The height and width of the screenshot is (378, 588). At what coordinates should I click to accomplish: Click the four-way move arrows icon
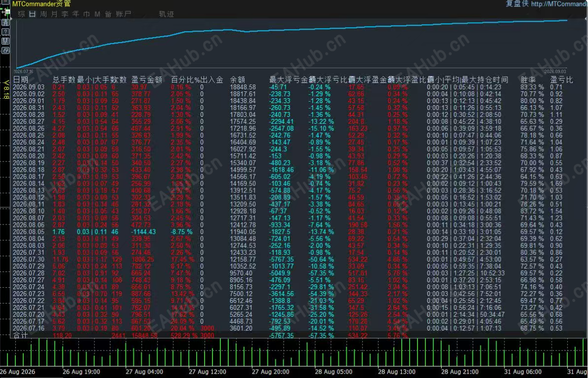pos(5,13)
